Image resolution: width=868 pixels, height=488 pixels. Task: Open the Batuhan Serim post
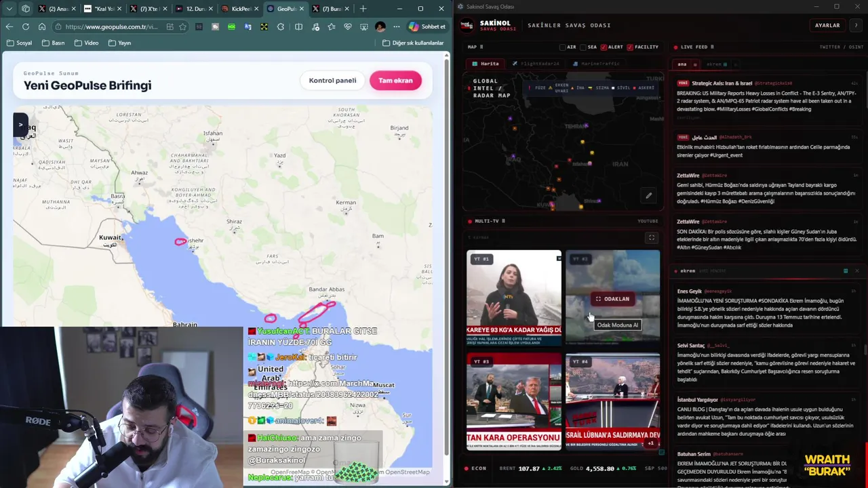point(766,468)
